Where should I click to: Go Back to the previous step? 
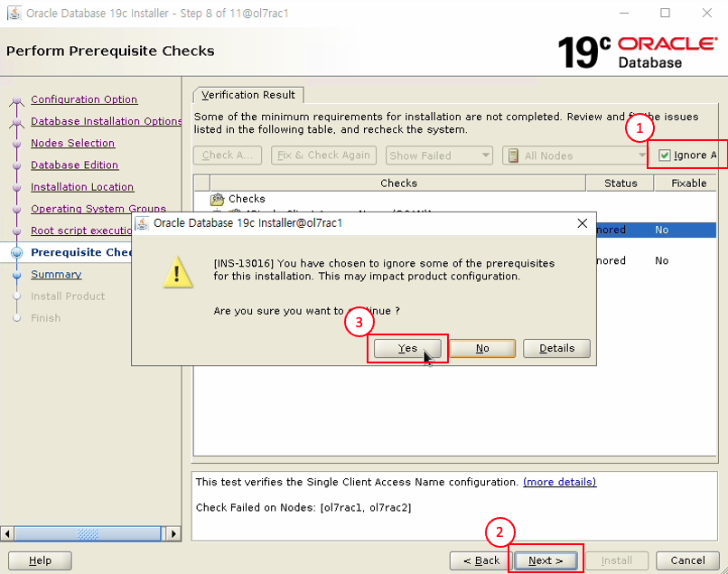click(481, 560)
